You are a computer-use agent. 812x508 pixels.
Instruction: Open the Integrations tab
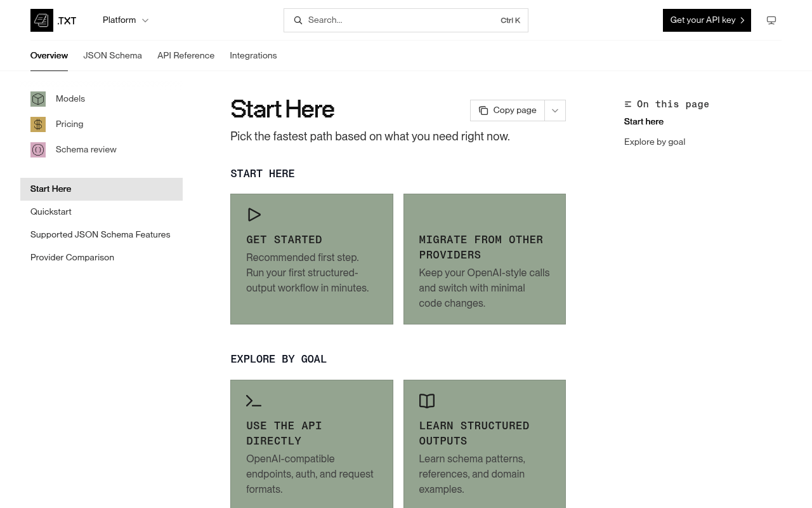tap(253, 56)
